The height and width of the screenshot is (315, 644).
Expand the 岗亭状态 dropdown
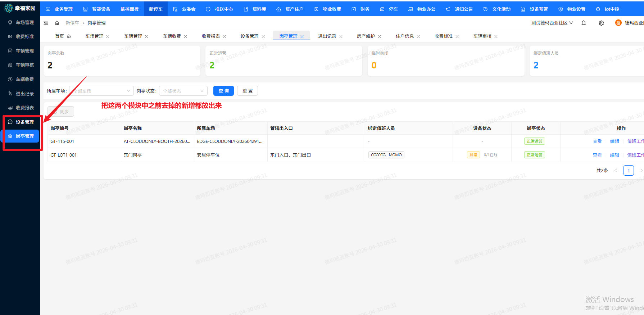pyautogui.click(x=183, y=91)
